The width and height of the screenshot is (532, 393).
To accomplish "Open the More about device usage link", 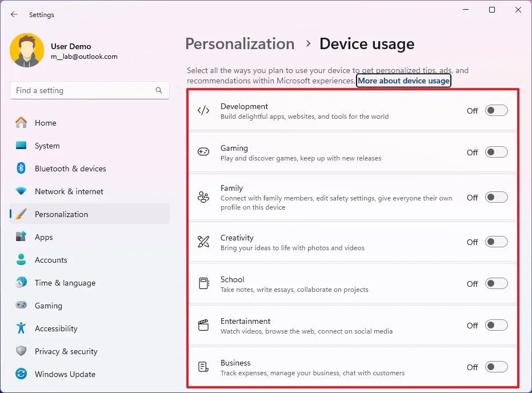I will (x=403, y=81).
